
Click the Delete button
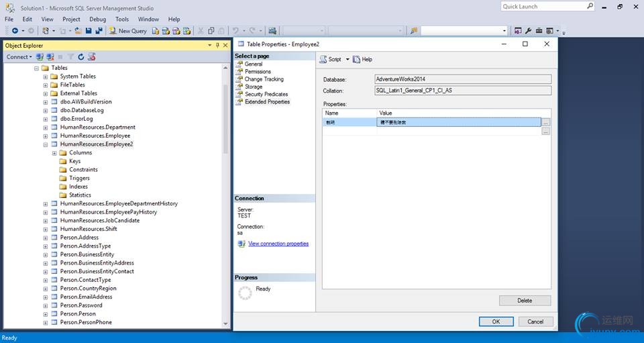pyautogui.click(x=525, y=301)
